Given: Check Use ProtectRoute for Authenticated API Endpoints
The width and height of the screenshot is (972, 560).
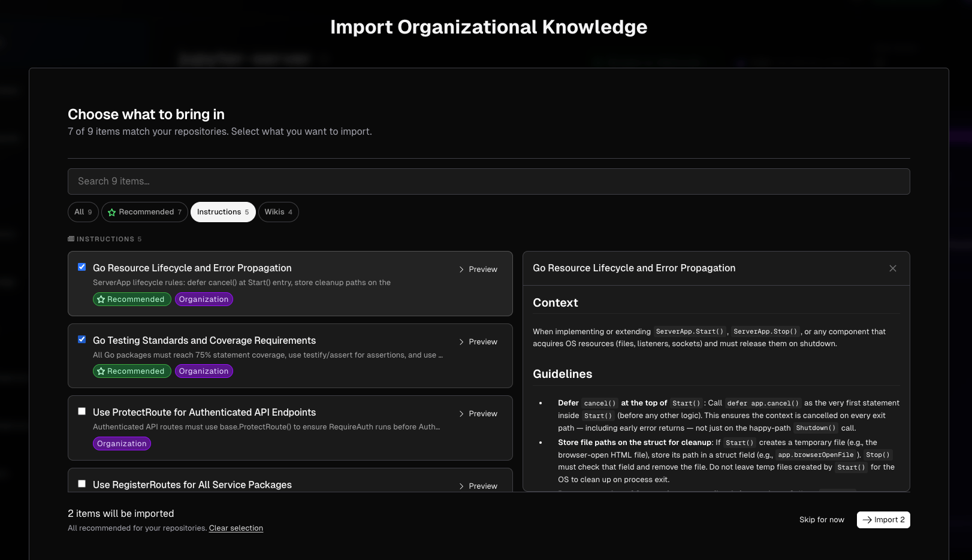Looking at the screenshot, I should coord(82,411).
